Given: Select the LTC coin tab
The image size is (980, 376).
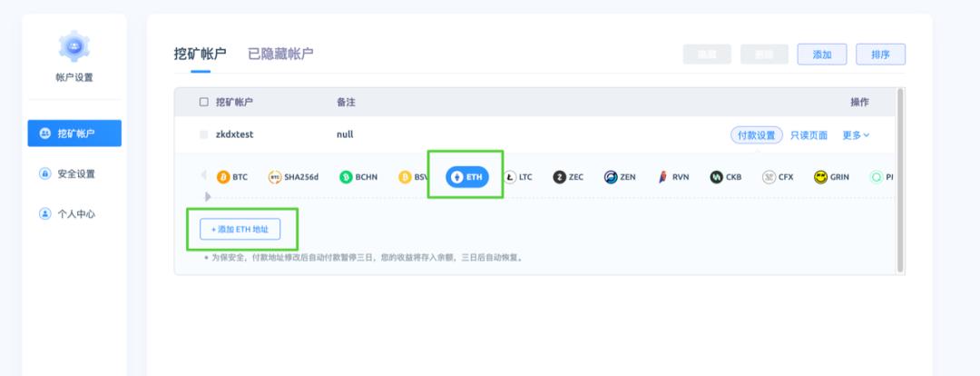Looking at the screenshot, I should [x=518, y=177].
